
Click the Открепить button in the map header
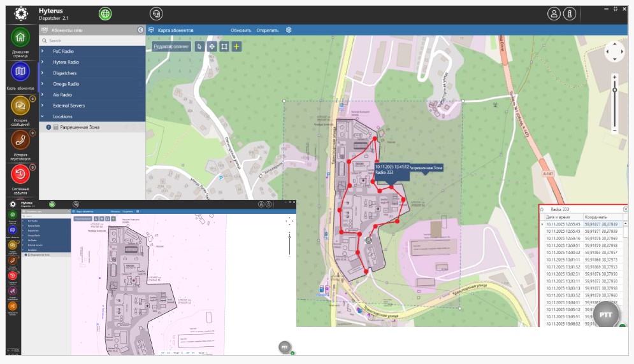pyautogui.click(x=267, y=31)
